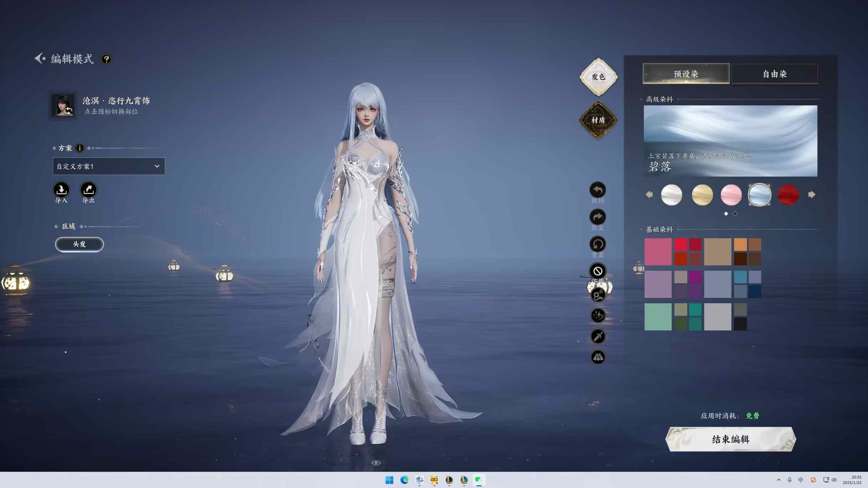Image resolution: width=868 pixels, height=488 pixels.
Task: Choose the gold advanced dye circle
Action: [x=702, y=195]
